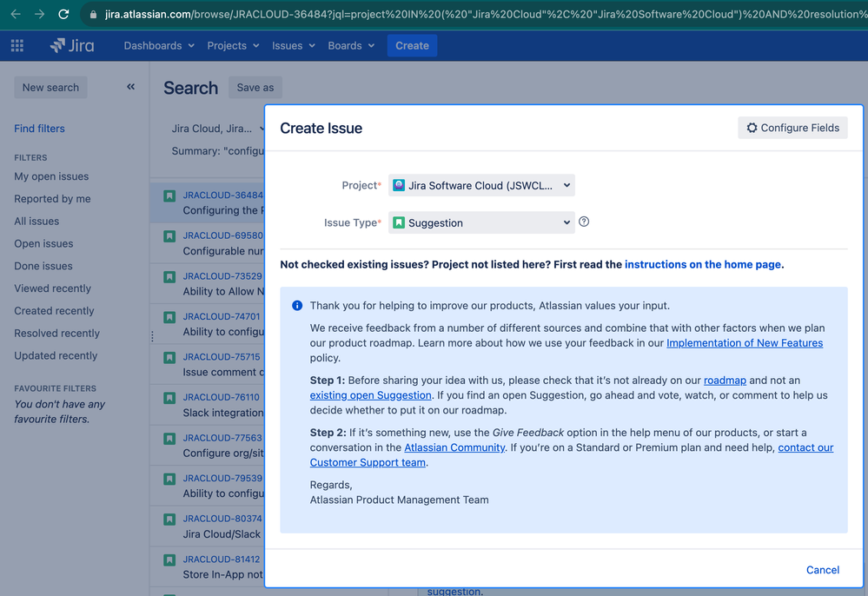Select Done issues filter
Viewport: 868px width, 596px height.
(43, 266)
